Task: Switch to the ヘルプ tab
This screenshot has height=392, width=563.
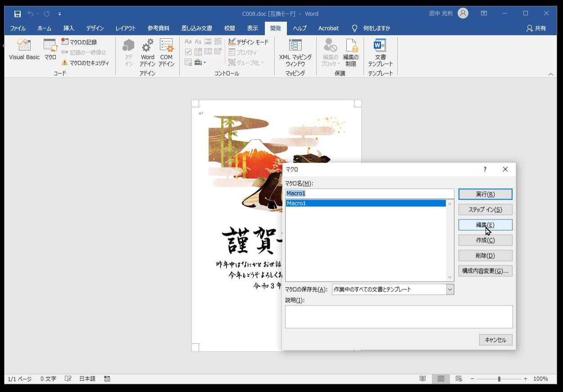Action: [x=300, y=28]
